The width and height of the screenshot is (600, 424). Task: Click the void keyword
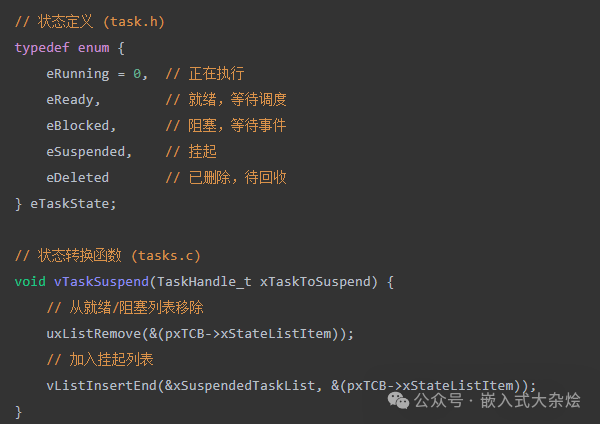(30, 281)
